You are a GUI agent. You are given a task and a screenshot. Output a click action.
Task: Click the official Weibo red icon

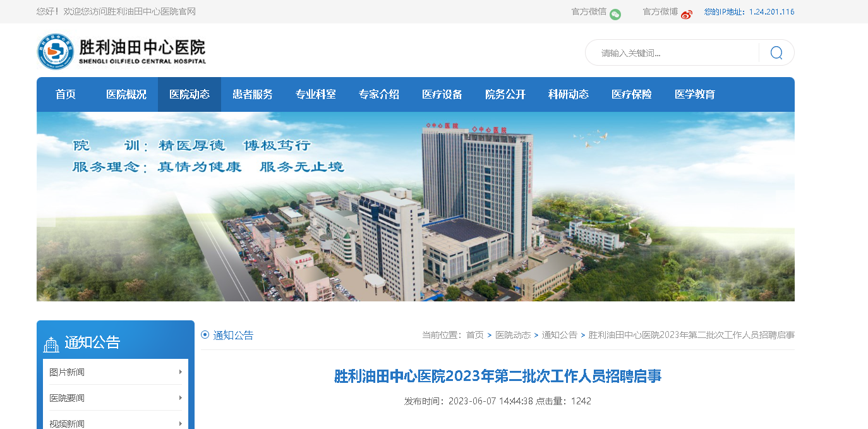[x=687, y=14]
